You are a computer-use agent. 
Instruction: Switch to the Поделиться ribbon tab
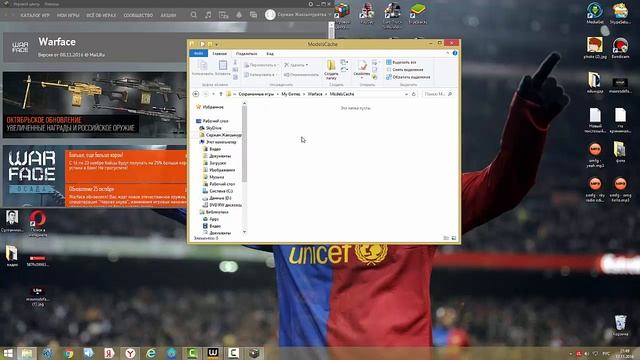(x=247, y=53)
